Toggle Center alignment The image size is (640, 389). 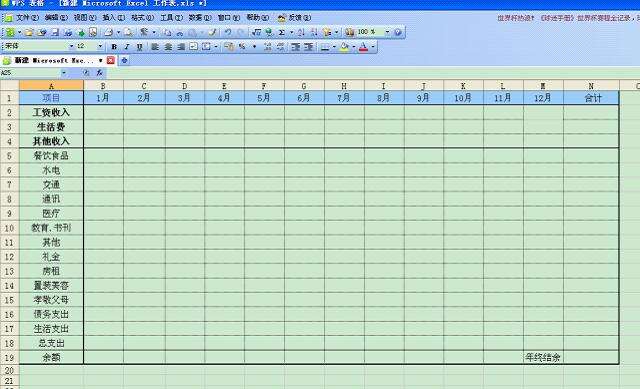168,47
